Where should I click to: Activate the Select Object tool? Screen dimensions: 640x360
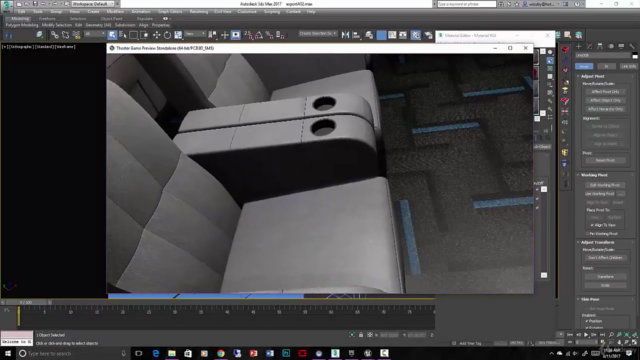click(x=112, y=35)
